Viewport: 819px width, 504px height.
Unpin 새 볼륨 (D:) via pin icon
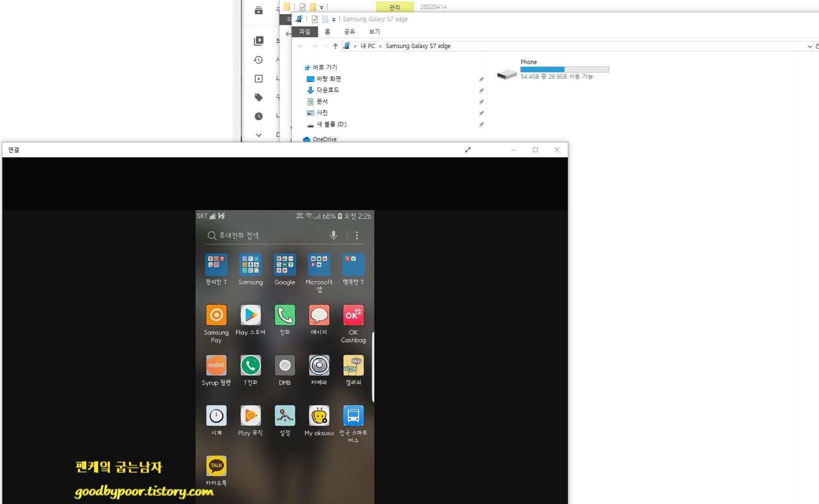pos(481,124)
